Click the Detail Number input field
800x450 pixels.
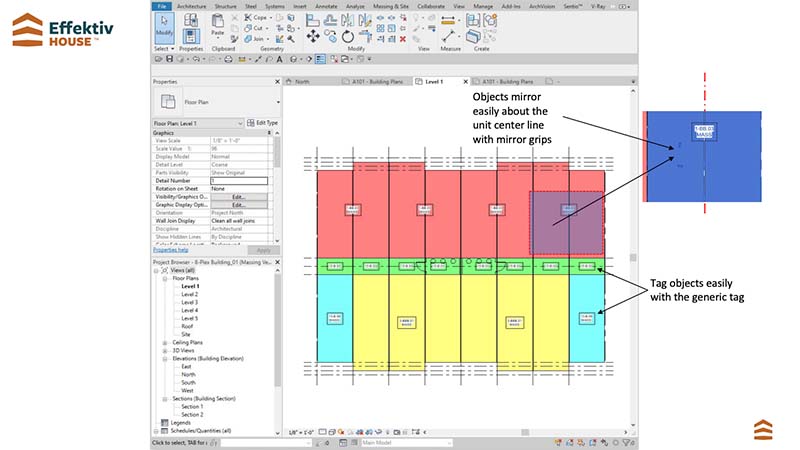coord(238,180)
